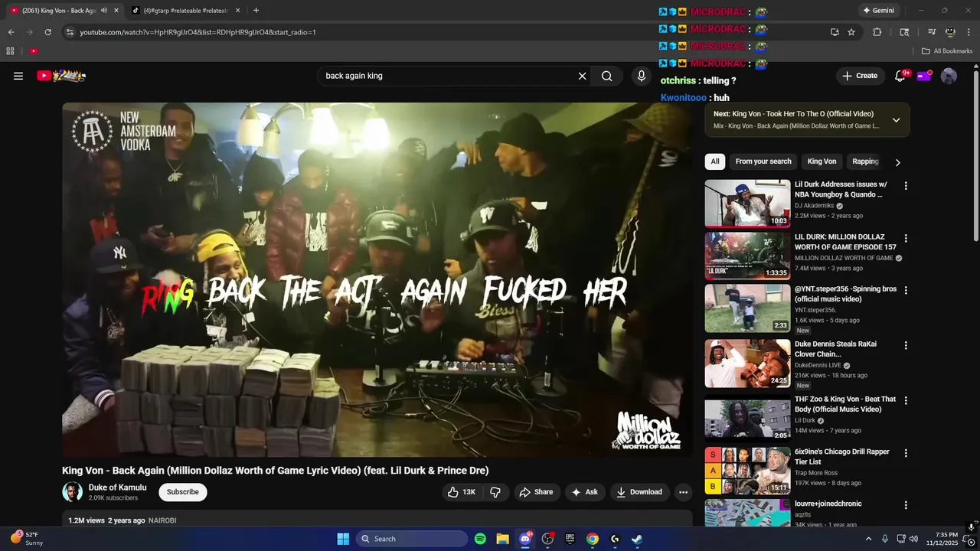Open the apps grid in bookmarks bar
Screen dimensions: 980x551
[x=10, y=51]
